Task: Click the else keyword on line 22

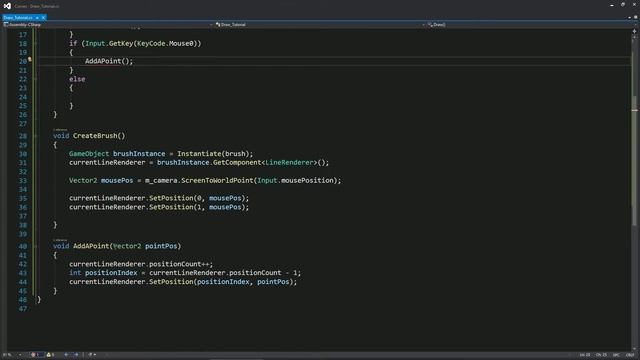Action: point(77,79)
